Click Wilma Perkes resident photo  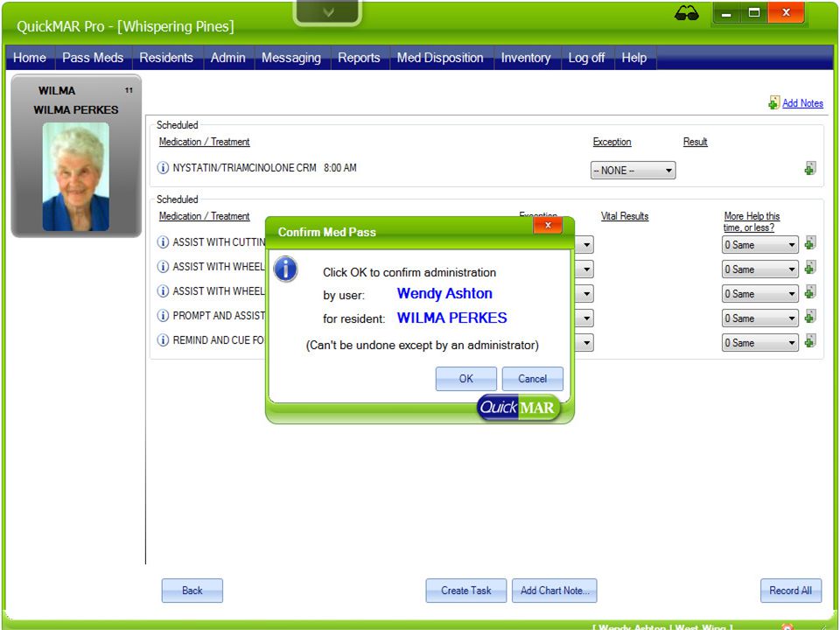pyautogui.click(x=76, y=177)
